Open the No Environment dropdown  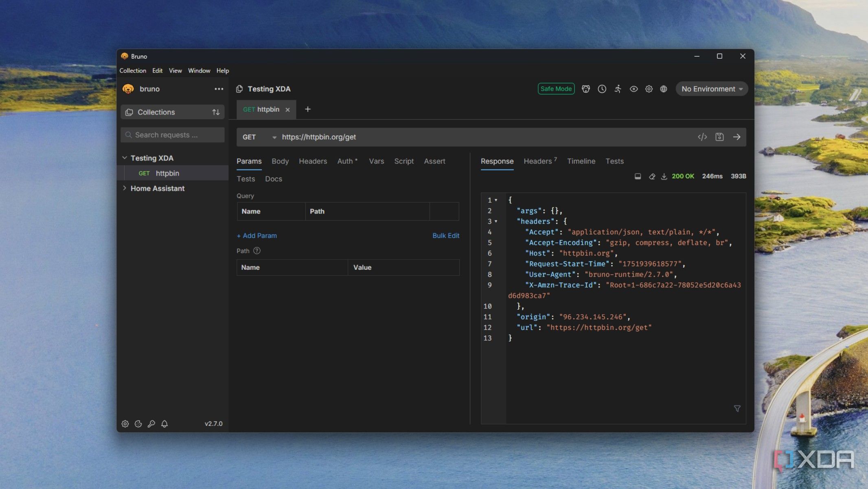pyautogui.click(x=712, y=89)
